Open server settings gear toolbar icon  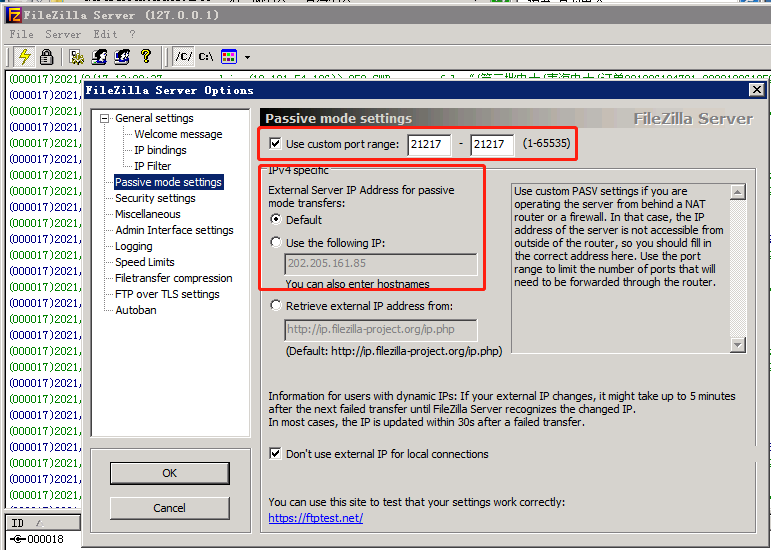point(76,57)
